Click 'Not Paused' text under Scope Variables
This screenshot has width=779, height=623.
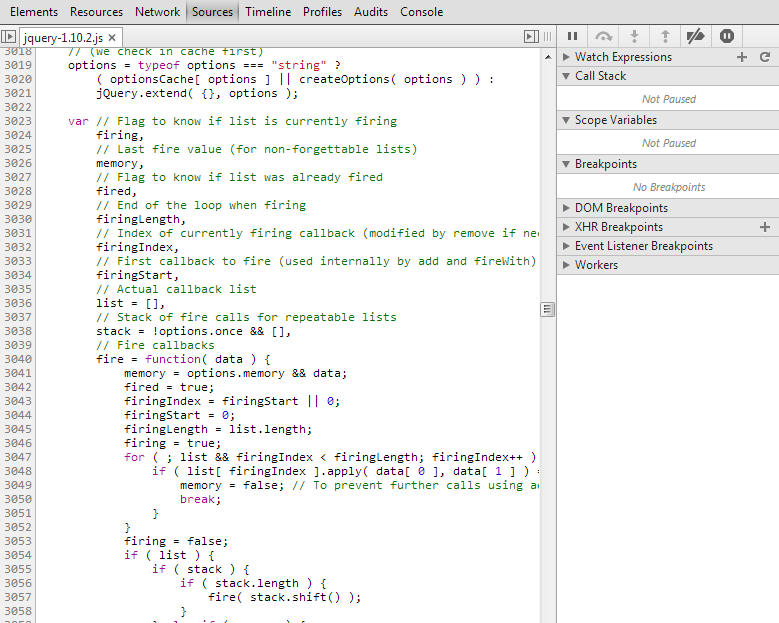pos(669,143)
